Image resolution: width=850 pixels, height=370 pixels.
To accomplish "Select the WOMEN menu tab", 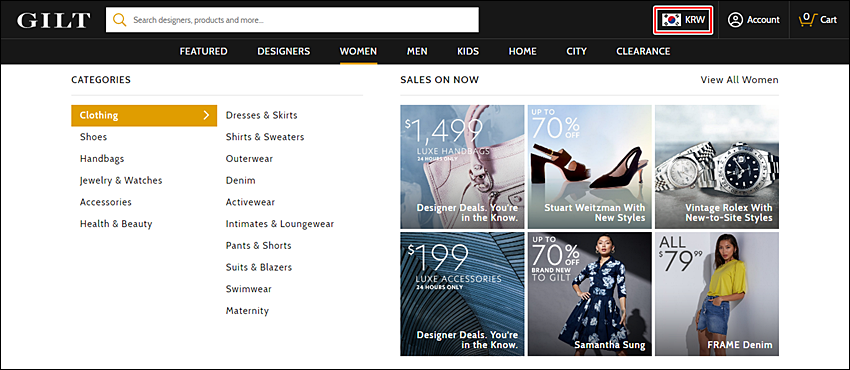I will [358, 51].
